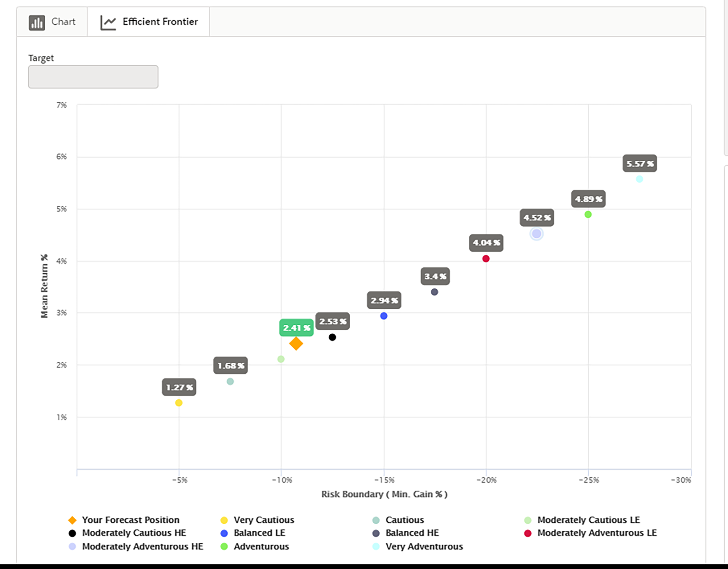This screenshot has height=569, width=728.
Task: Focus the Target input field
Action: pos(93,77)
